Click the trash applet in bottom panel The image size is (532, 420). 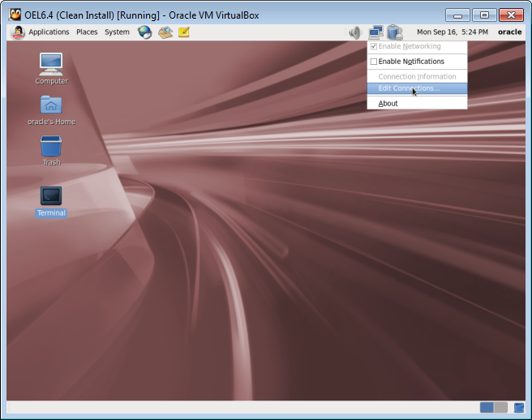[519, 407]
